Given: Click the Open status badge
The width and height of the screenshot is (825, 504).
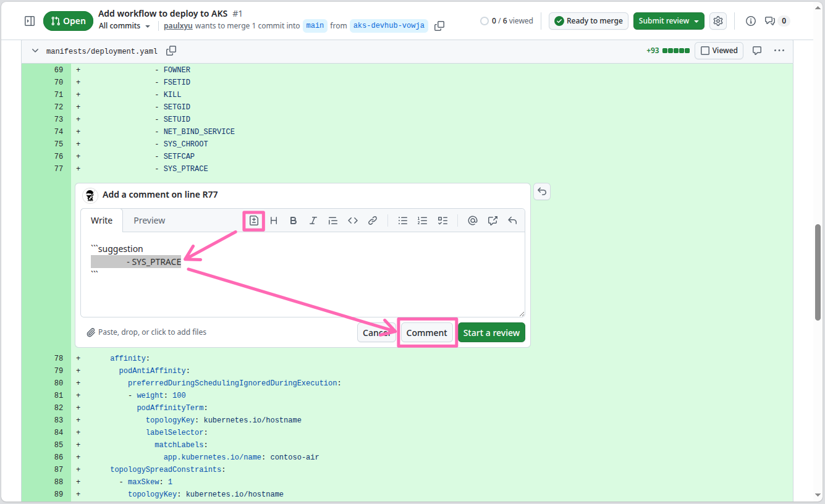Looking at the screenshot, I should (68, 21).
